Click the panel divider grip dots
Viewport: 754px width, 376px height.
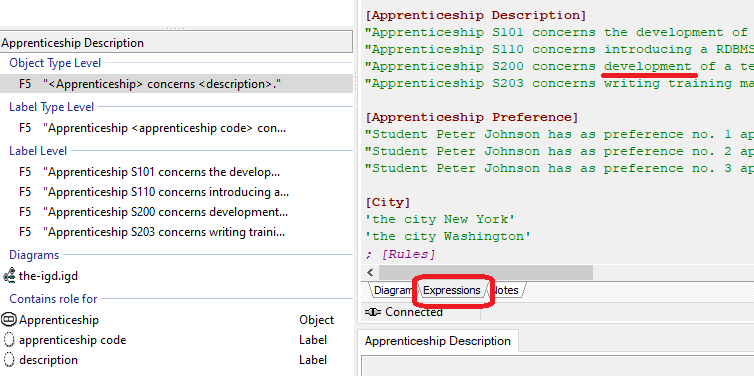click(x=176, y=29)
